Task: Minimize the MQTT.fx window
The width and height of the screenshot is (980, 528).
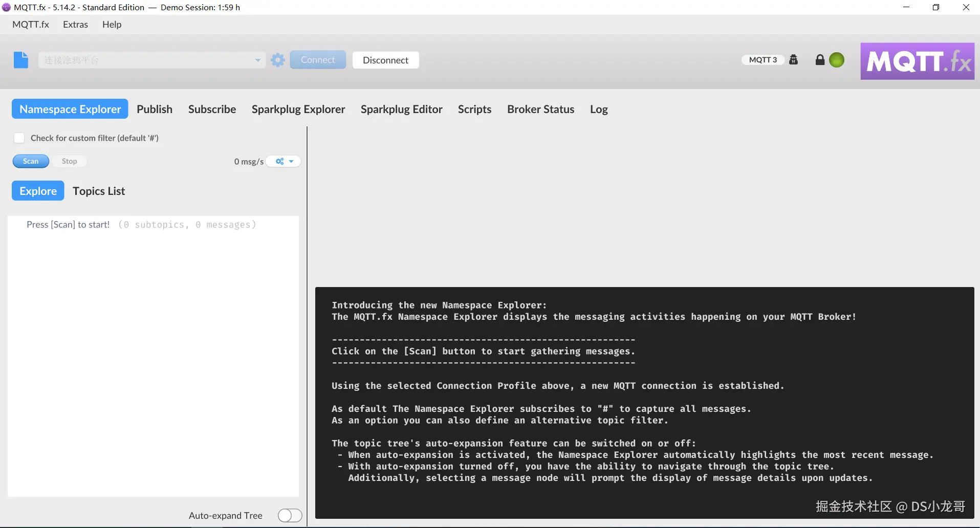Action: [906, 7]
